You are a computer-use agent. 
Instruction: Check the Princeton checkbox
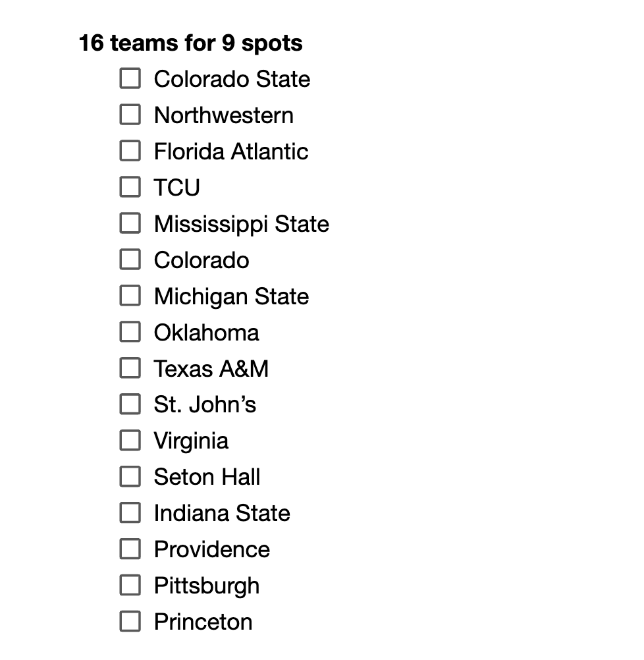pyautogui.click(x=130, y=622)
